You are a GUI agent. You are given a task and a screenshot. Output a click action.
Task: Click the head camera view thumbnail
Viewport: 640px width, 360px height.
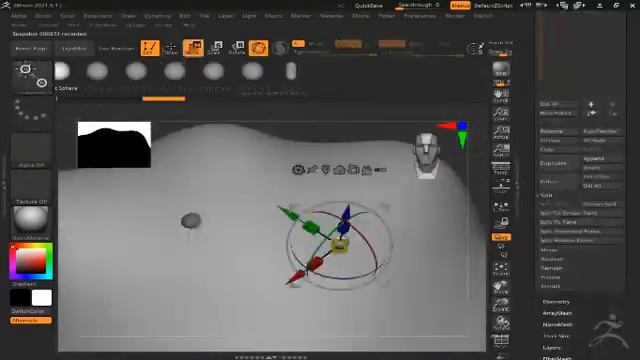427,155
